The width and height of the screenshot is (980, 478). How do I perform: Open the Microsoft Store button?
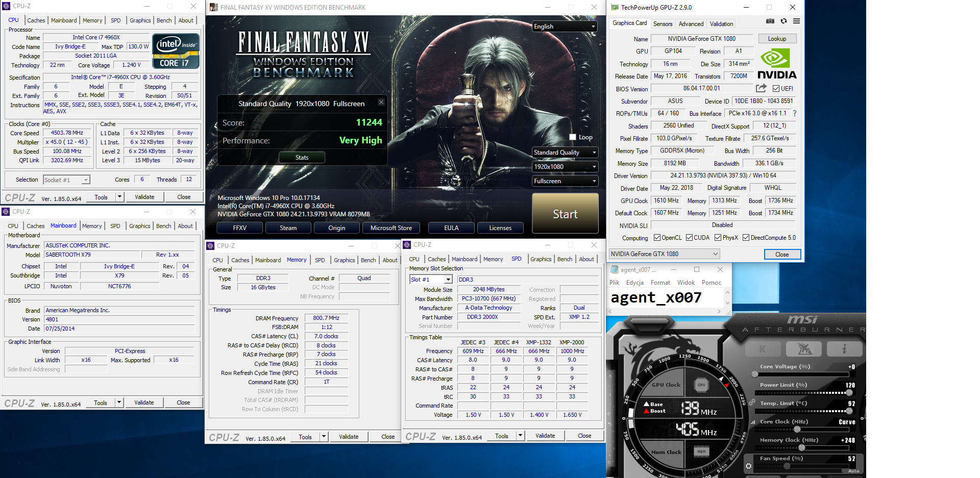391,228
